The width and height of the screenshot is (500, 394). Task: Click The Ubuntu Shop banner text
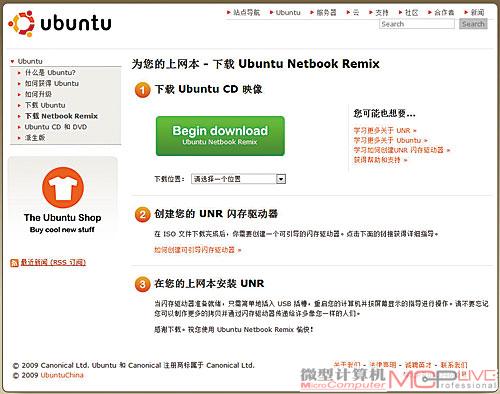(63, 218)
